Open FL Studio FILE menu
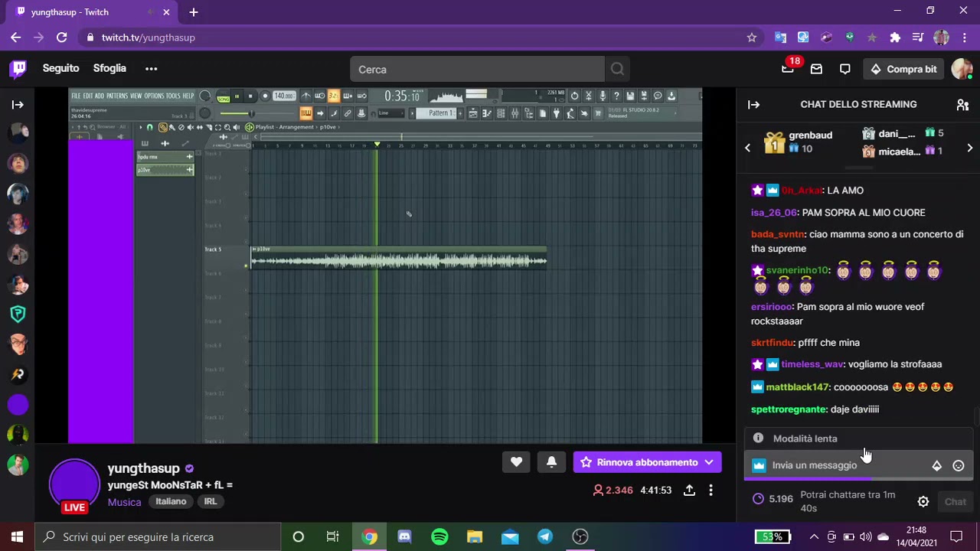 [x=76, y=96]
